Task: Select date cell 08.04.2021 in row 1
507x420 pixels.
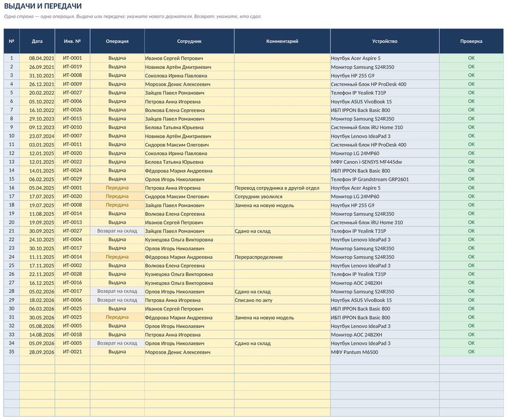Action: point(37,58)
